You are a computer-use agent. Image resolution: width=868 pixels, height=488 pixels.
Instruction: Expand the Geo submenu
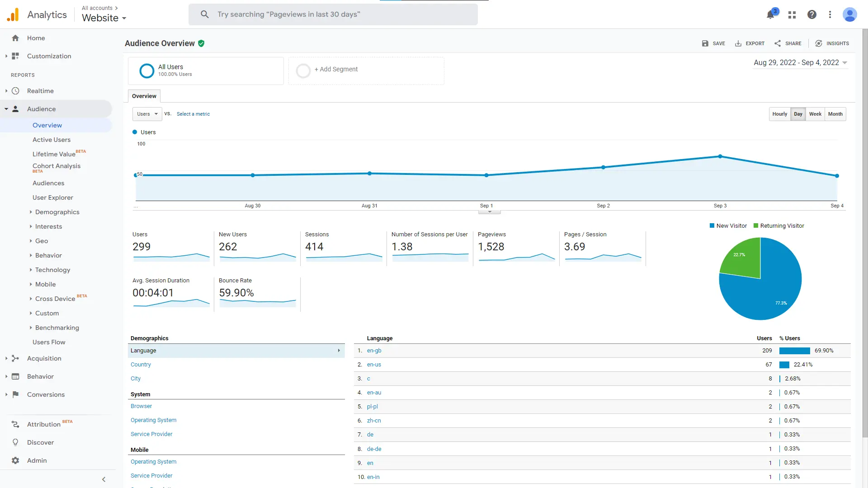[31, 241]
